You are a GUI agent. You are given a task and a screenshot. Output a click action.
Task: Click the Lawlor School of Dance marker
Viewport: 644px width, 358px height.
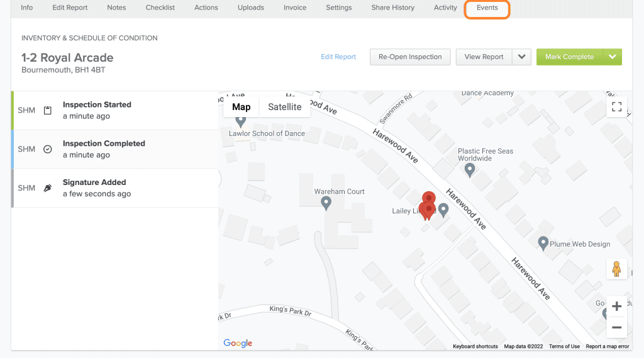pos(241,121)
